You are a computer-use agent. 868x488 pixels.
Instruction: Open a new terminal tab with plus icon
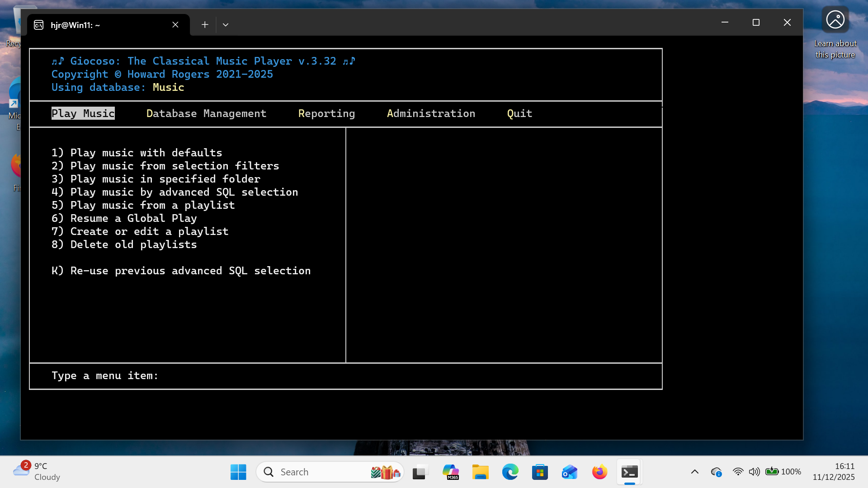click(205, 25)
